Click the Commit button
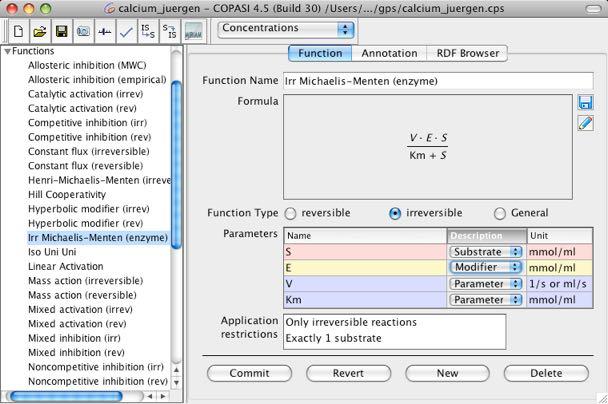 (249, 373)
